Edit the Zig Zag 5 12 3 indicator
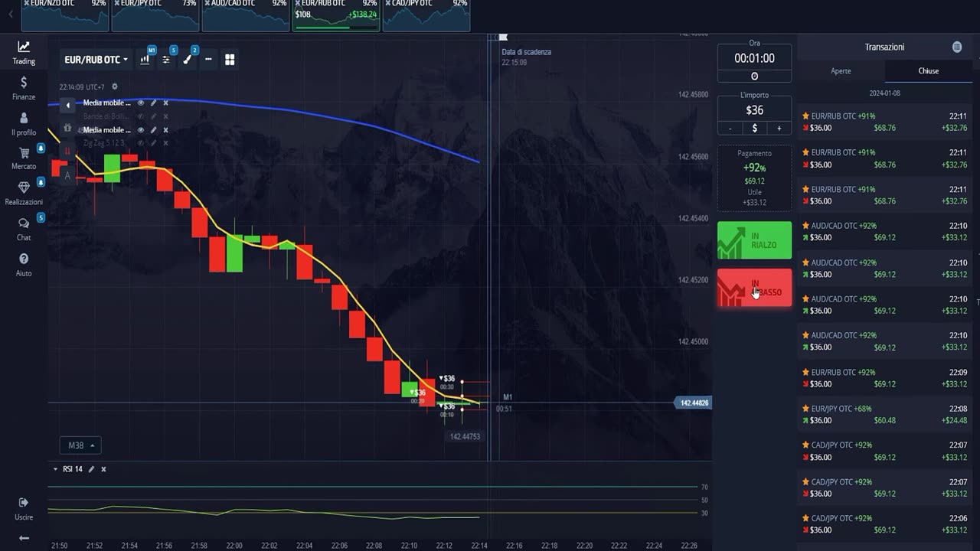 pyautogui.click(x=153, y=143)
